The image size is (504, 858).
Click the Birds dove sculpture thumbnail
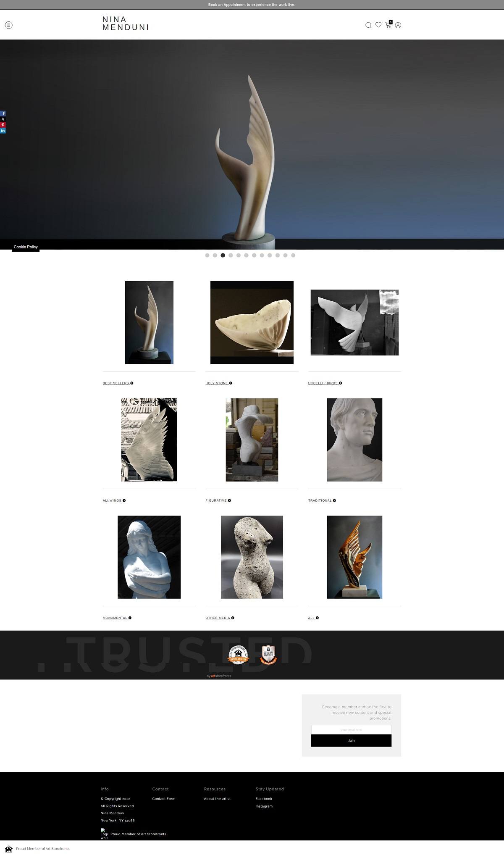click(x=354, y=323)
